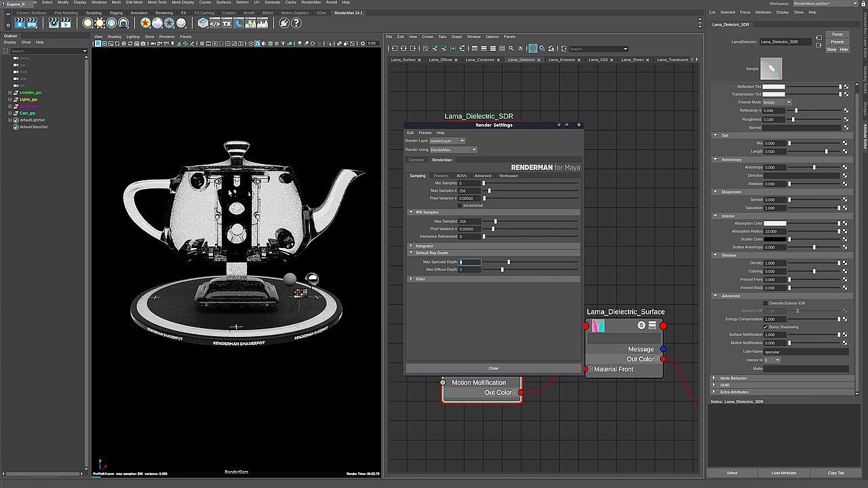This screenshot has height=488, width=868.
Task: Select the Lama_Conductor node editor tab
Action: click(480, 60)
